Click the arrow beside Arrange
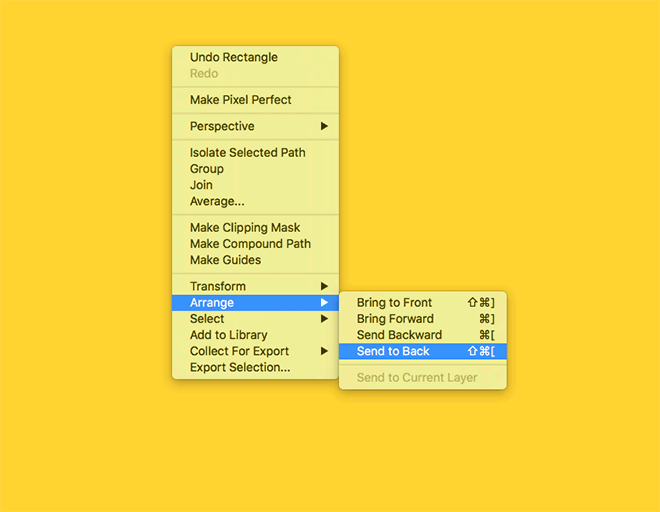Image resolution: width=660 pixels, height=512 pixels. coord(324,303)
